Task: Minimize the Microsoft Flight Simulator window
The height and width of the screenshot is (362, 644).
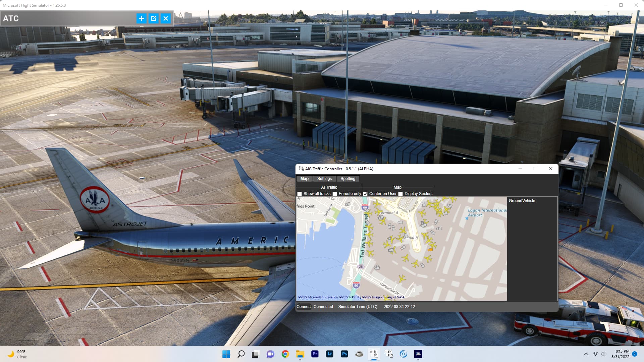Action: pyautogui.click(x=606, y=5)
